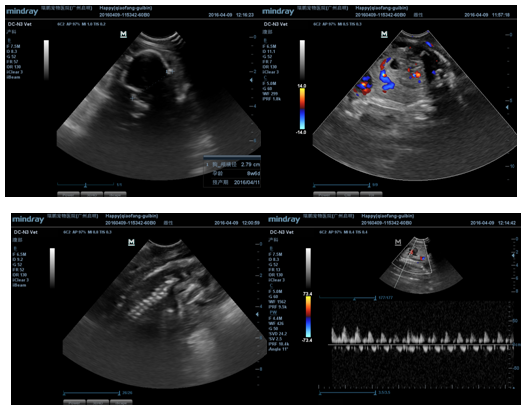Click the upper caliper marker on the gestational sac

[x=170, y=72]
